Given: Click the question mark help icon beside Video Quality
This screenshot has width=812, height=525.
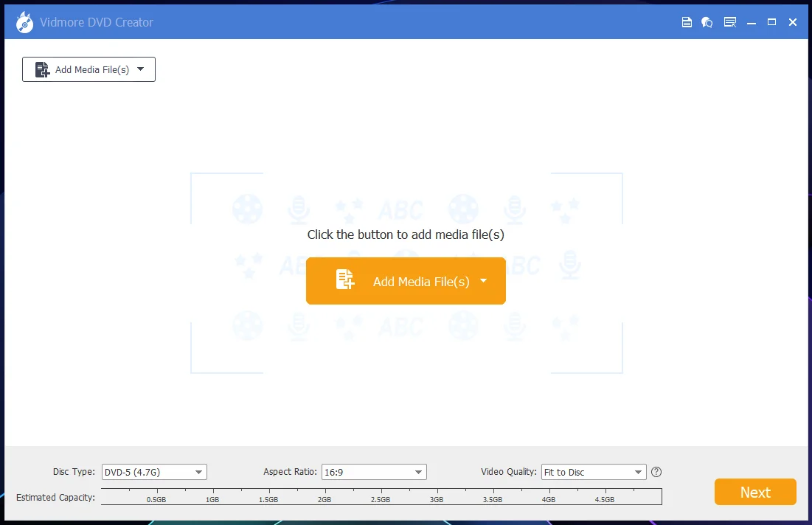Looking at the screenshot, I should pos(656,472).
